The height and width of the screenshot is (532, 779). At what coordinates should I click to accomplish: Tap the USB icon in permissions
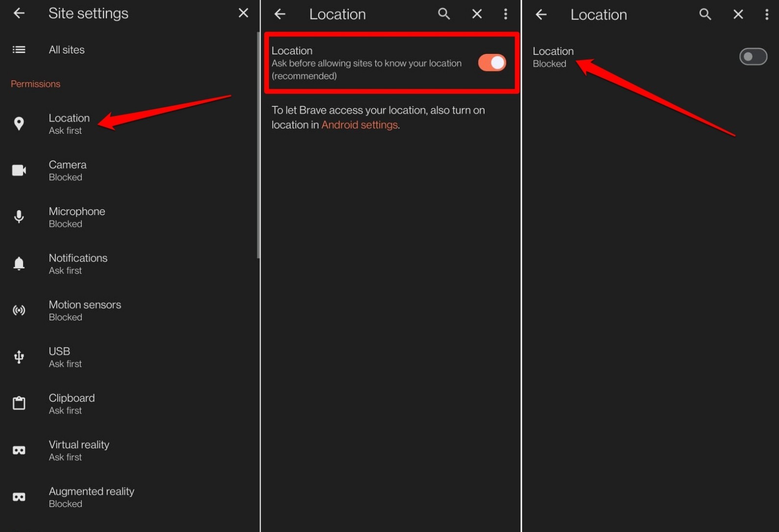19,357
